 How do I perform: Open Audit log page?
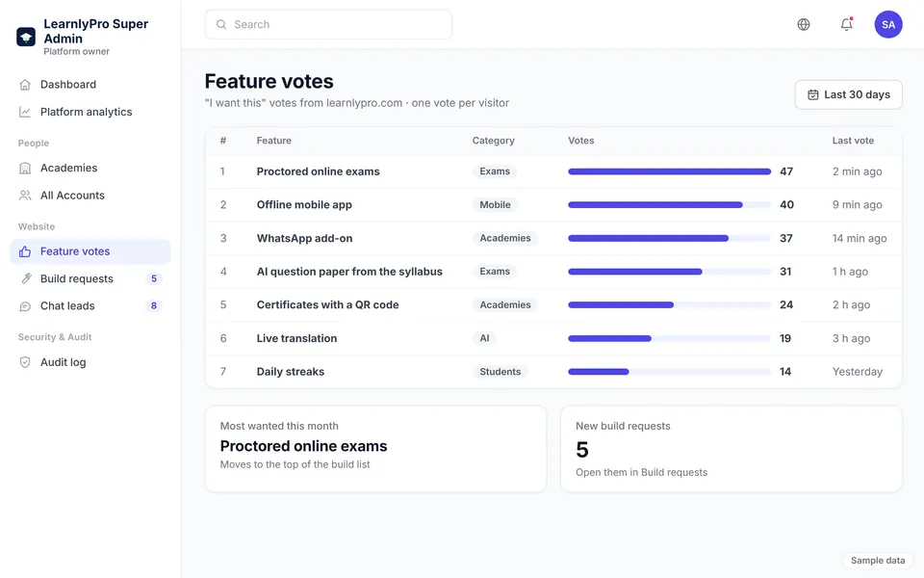pos(90,362)
